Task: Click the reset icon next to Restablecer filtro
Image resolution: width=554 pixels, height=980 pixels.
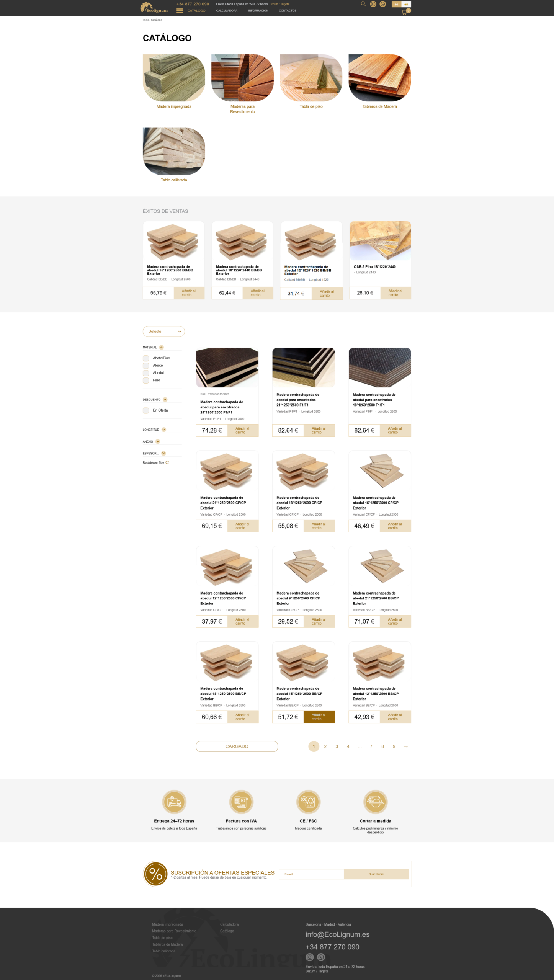Action: pos(167,462)
